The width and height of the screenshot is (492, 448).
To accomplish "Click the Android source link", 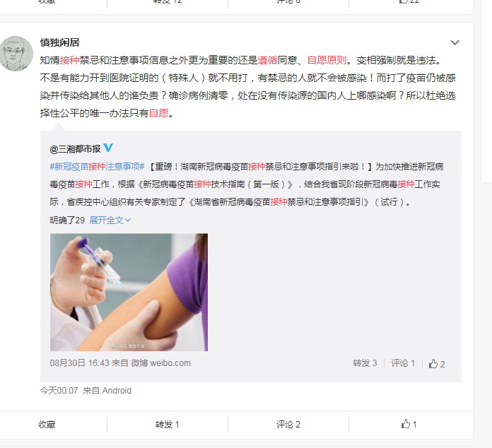I will pyautogui.click(x=117, y=391).
